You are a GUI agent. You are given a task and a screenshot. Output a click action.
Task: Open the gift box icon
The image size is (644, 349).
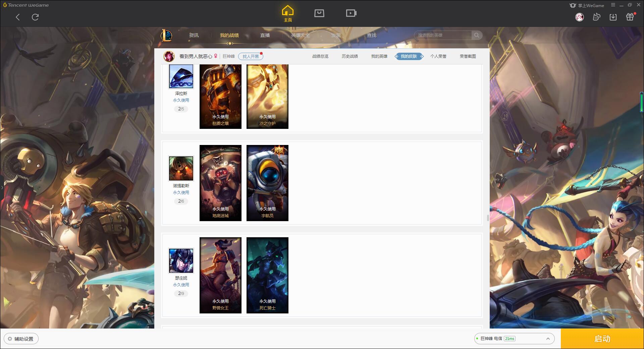[x=630, y=17]
